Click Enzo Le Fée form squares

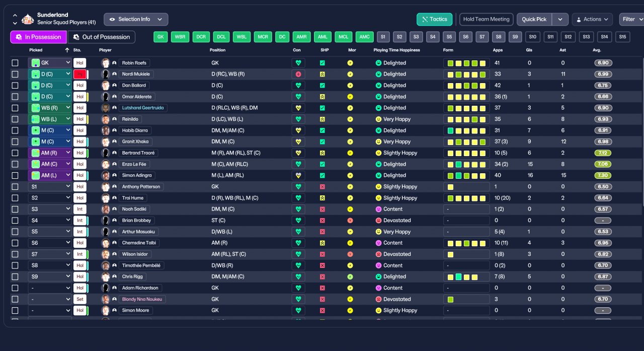tap(466, 164)
